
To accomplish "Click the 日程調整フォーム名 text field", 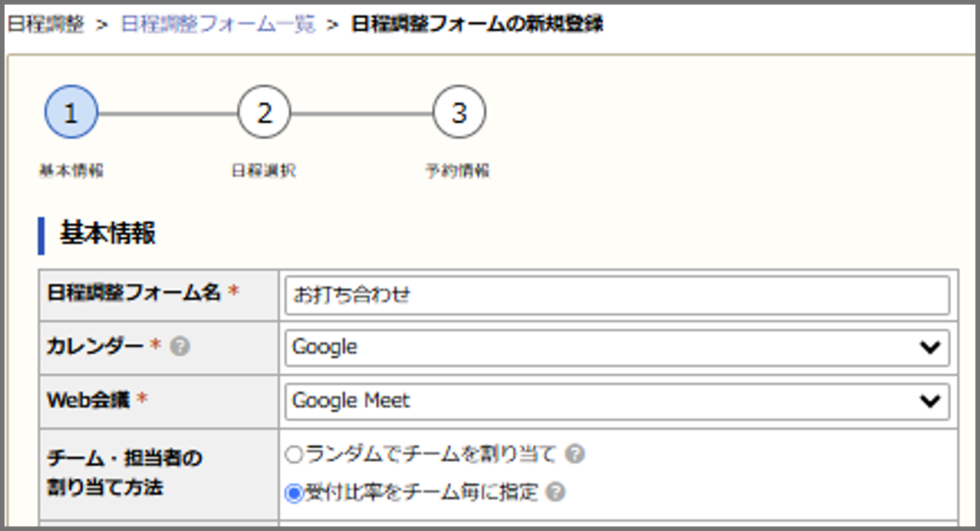I will (617, 295).
